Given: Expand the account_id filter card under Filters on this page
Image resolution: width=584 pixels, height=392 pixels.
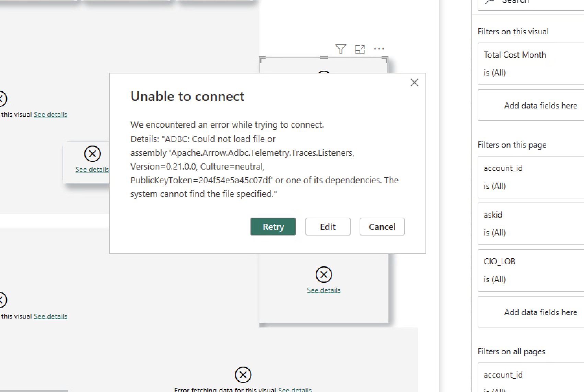Looking at the screenshot, I should (x=531, y=177).
